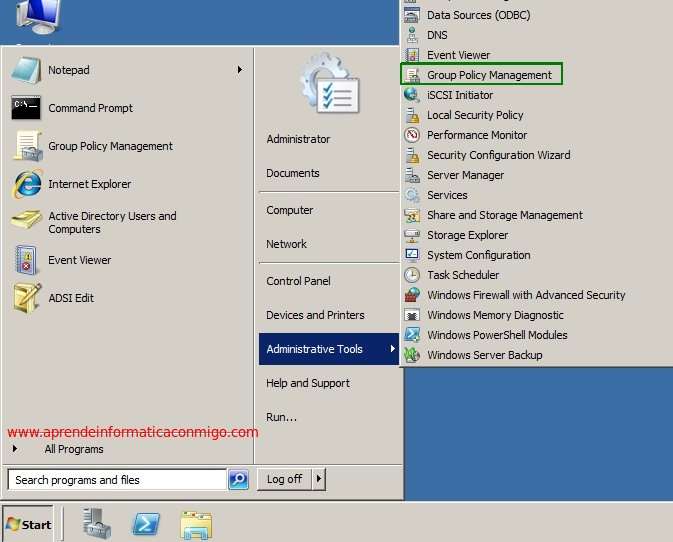Click the DNS icon in Administrative Tools
This screenshot has width=673, height=542.
(x=412, y=35)
